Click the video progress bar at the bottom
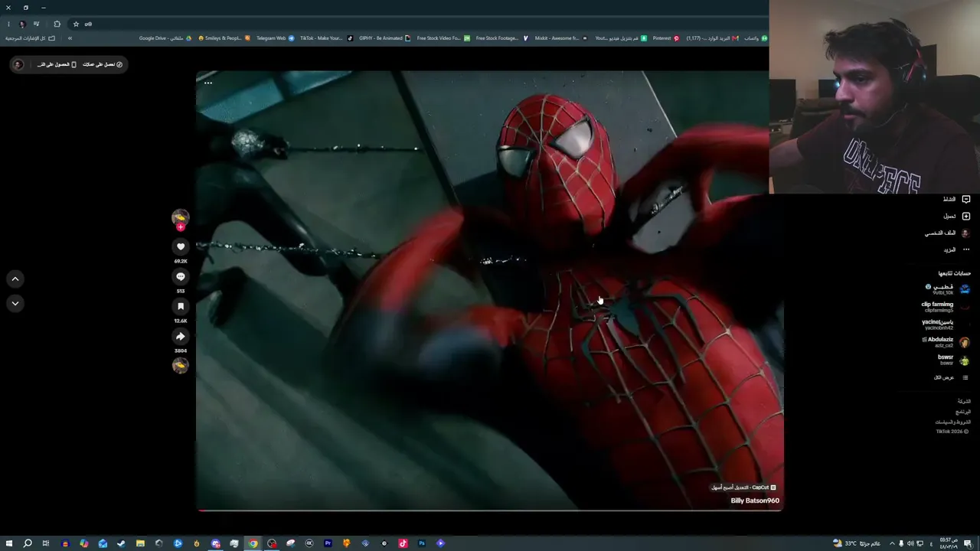980x551 pixels. [490, 510]
